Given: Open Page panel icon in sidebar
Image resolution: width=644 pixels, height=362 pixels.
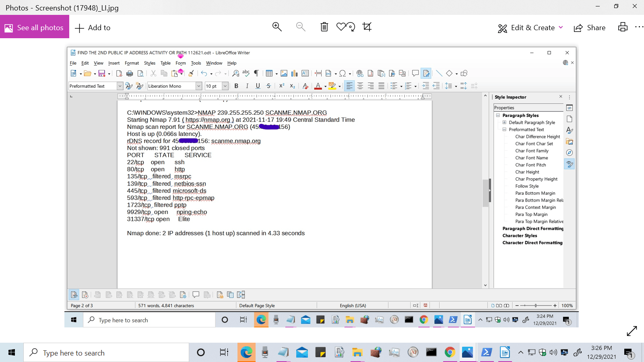Looking at the screenshot, I should tap(569, 119).
